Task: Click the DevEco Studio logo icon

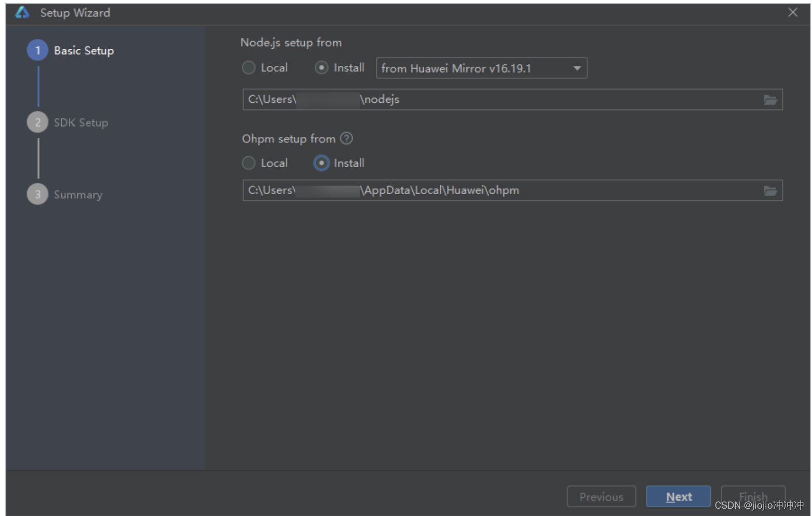Action: 22,12
